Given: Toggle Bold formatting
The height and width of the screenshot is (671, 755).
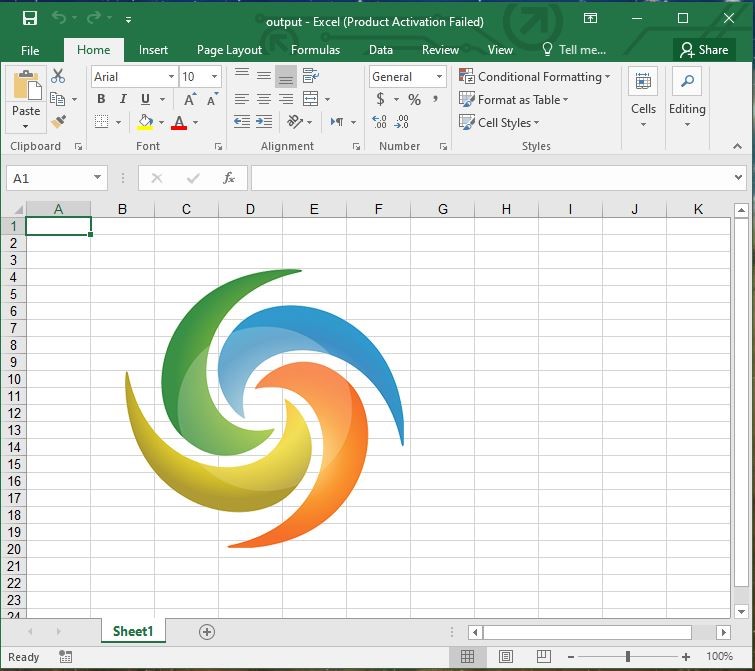Looking at the screenshot, I should pyautogui.click(x=101, y=100).
